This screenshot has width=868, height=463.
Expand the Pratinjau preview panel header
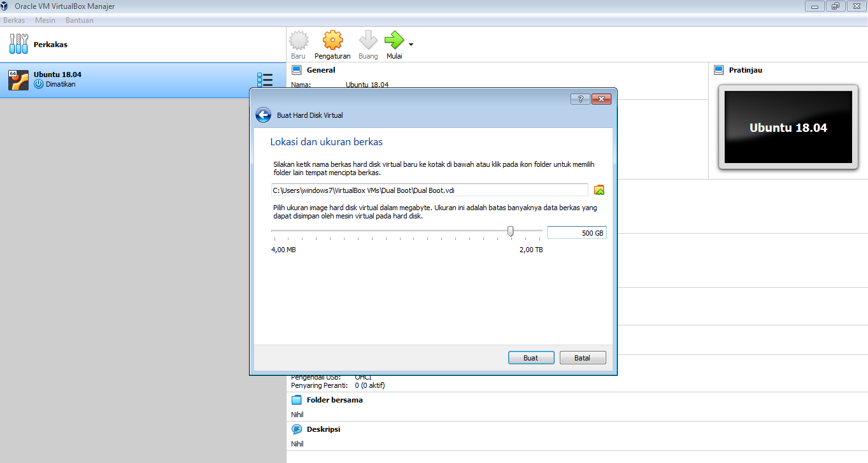click(720, 69)
